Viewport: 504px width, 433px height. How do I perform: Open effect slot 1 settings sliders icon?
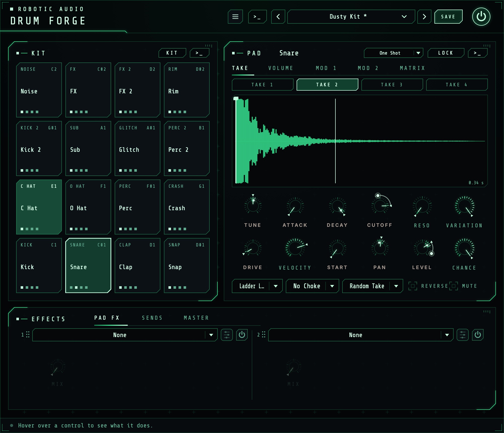pyautogui.click(x=227, y=335)
